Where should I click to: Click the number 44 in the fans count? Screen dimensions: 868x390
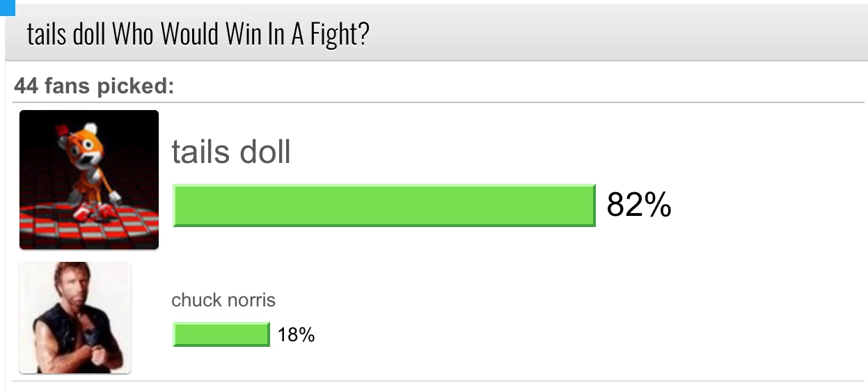(x=26, y=86)
